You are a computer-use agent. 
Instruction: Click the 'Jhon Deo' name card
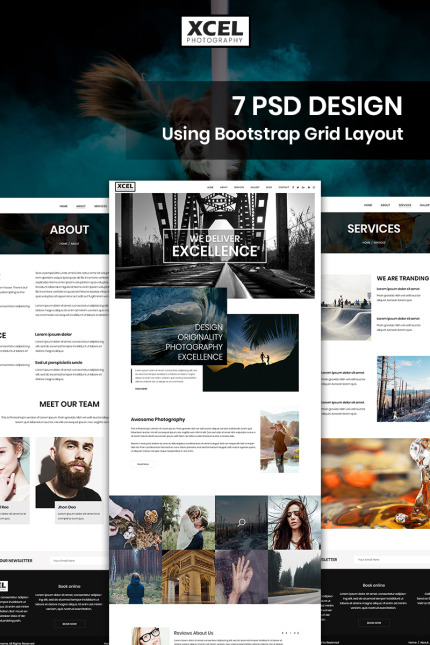click(79, 512)
